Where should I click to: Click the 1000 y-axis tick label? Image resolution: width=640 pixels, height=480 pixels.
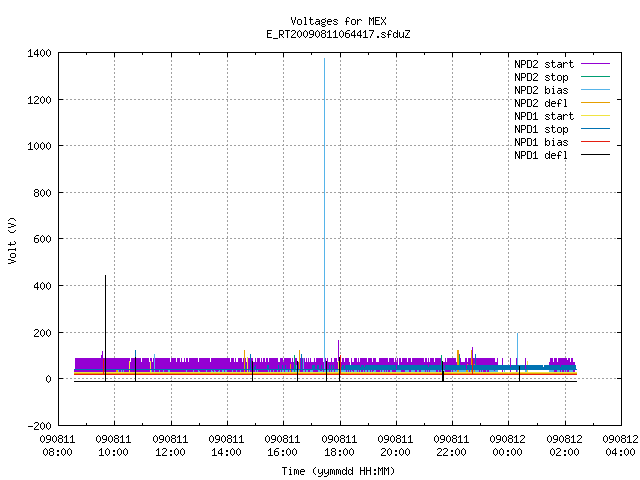click(x=39, y=147)
